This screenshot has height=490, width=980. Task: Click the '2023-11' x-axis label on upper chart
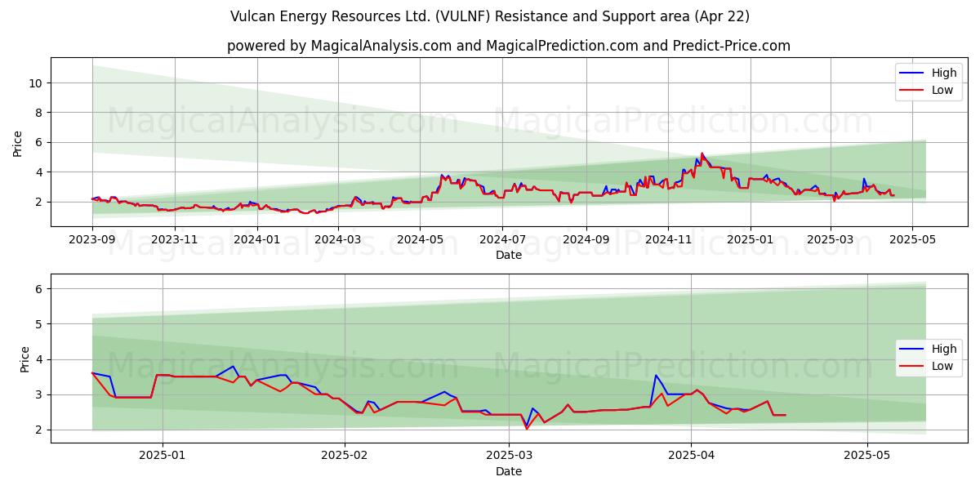click(175, 240)
